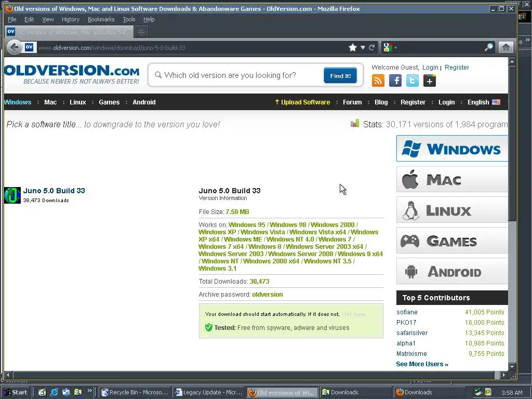Switch to Recycle Bin taskbar window
Screen dimensions: 532x399
(x=135, y=392)
